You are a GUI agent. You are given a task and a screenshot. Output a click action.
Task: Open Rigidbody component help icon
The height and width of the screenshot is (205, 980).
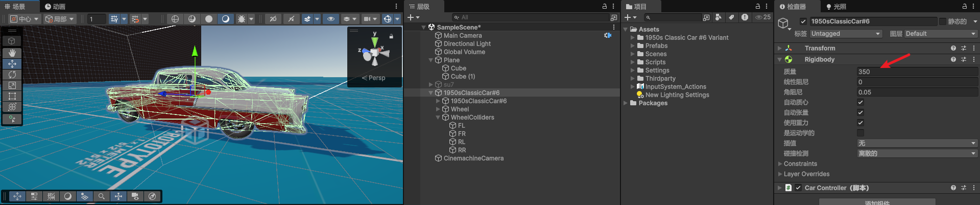tap(953, 59)
